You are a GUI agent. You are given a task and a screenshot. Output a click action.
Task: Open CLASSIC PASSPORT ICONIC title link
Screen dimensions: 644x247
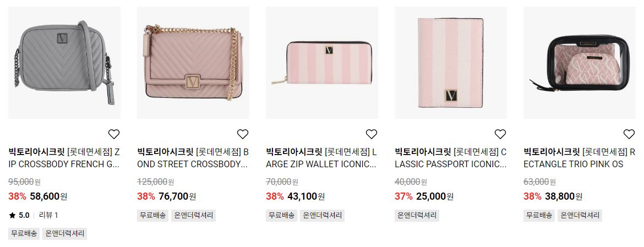(451, 158)
